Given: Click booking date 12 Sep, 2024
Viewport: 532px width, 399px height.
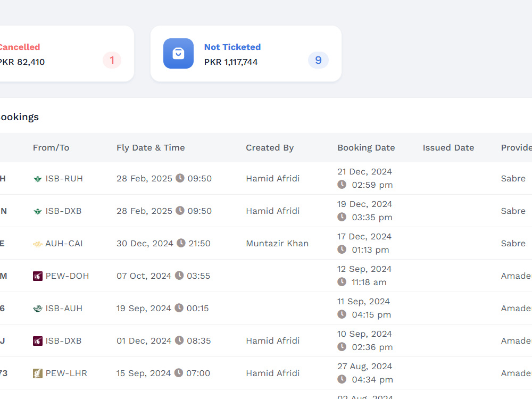Looking at the screenshot, I should 364,269.
